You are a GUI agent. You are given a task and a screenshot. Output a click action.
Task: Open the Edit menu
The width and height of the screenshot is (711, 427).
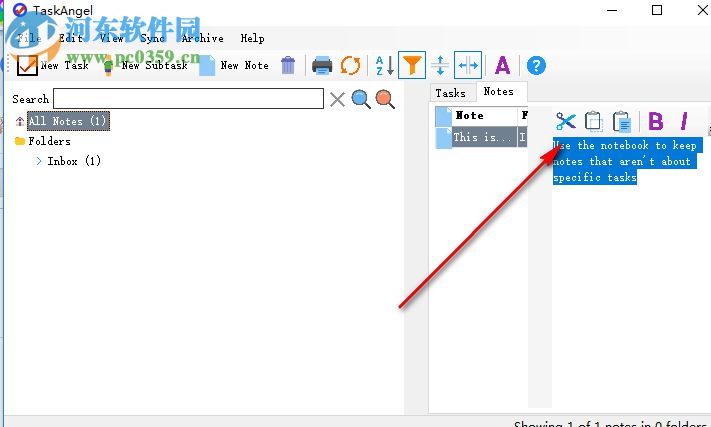tap(71, 38)
